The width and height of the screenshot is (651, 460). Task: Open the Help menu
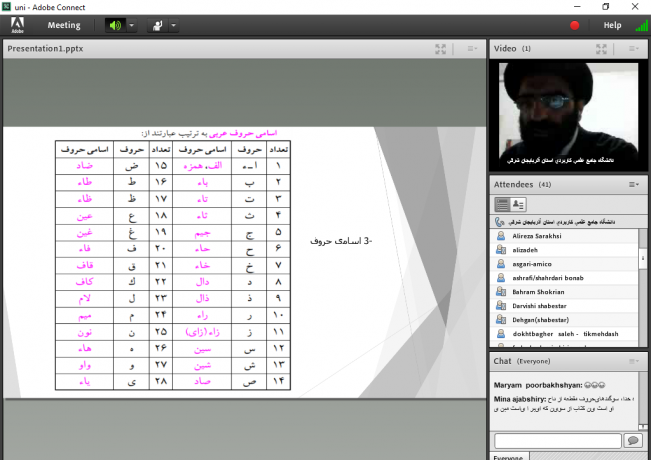612,25
